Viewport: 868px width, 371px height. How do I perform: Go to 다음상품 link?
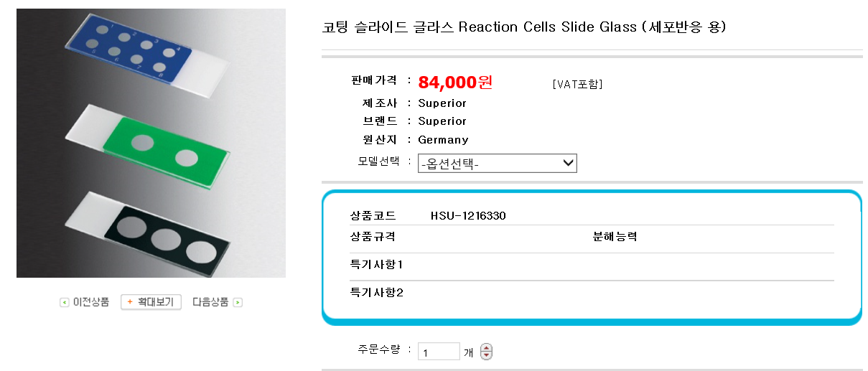pyautogui.click(x=210, y=302)
